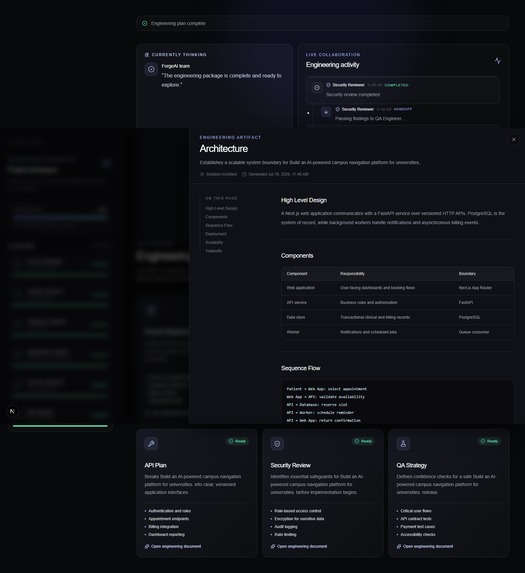The width and height of the screenshot is (525, 573).
Task: Jump to Sequence Flow in On This Page
Action: [x=219, y=225]
